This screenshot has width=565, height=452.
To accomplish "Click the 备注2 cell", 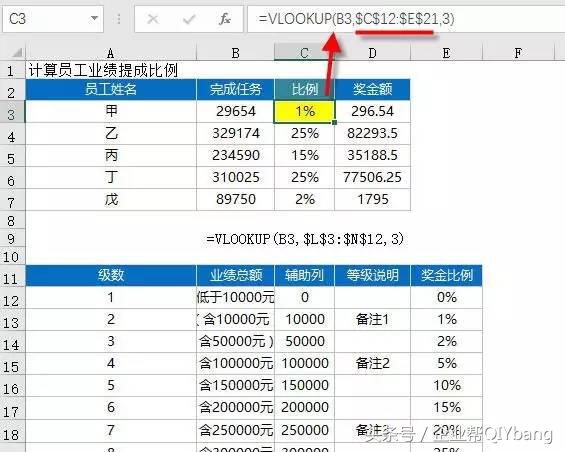I will pyautogui.click(x=373, y=363).
